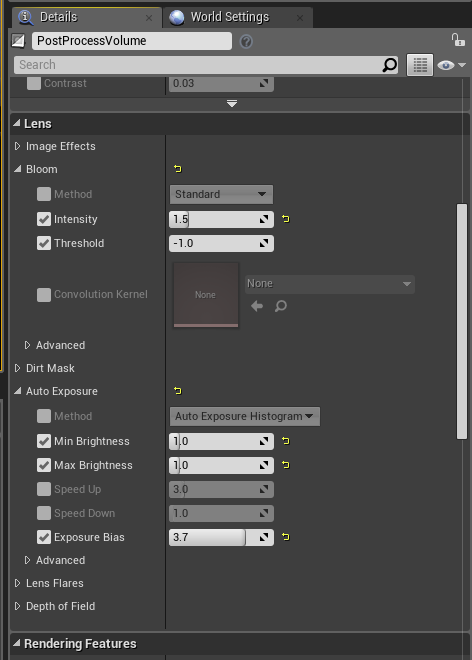The width and height of the screenshot is (472, 660).
Task: Uncheck the Max Brightness checkbox
Action: coord(44,465)
